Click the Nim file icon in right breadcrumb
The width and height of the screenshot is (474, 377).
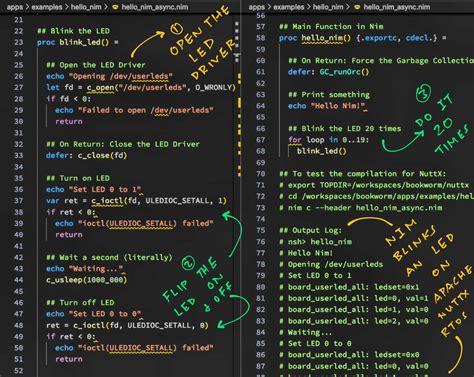pyautogui.click(x=357, y=7)
